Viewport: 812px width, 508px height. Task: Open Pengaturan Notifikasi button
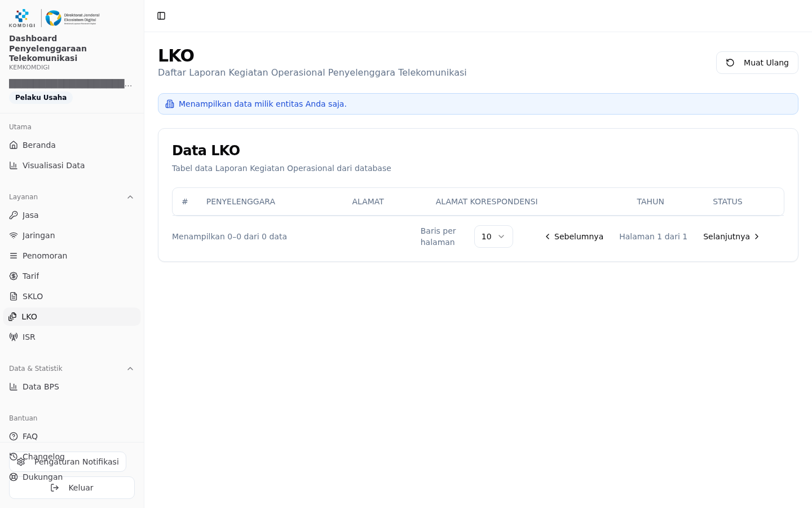click(x=68, y=462)
